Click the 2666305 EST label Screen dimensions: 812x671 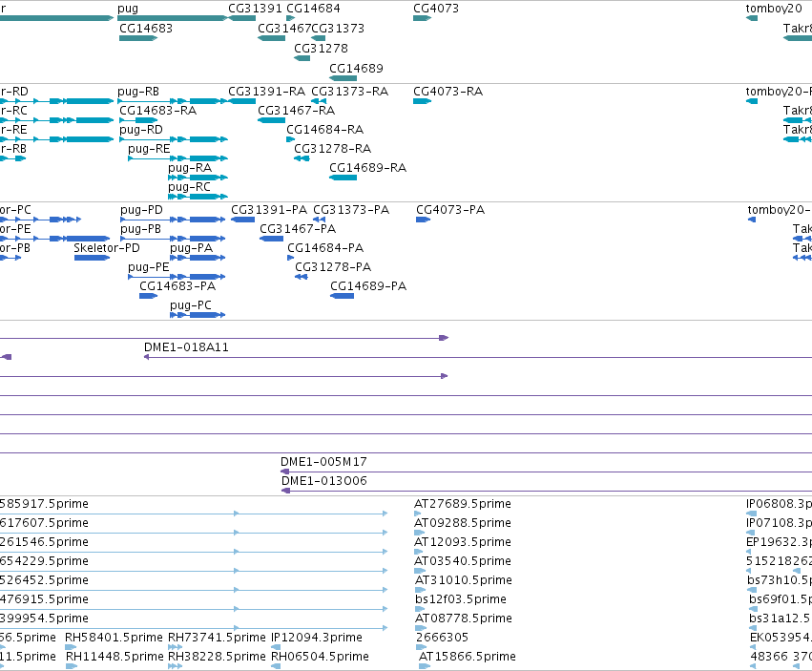coord(442,638)
